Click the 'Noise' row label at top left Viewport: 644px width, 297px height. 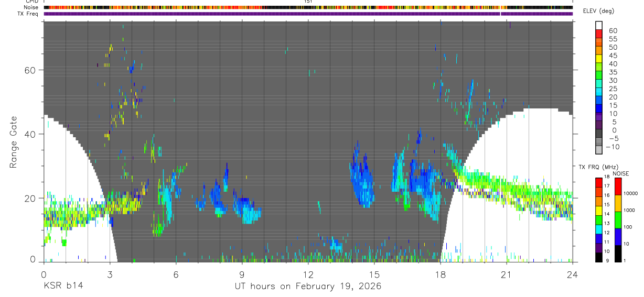[31, 7]
